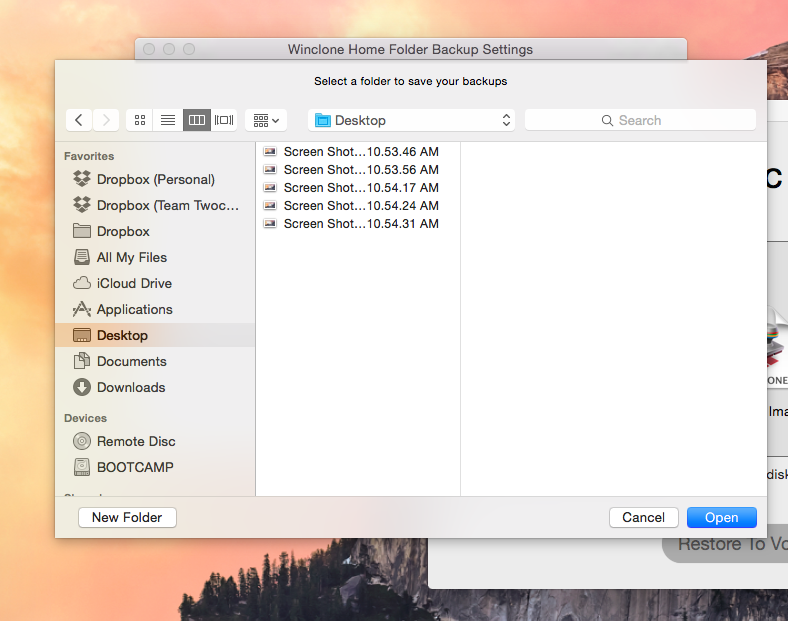Image resolution: width=788 pixels, height=621 pixels.
Task: Select Dropbox (Team Twoc… in sidebar
Action: [156, 205]
